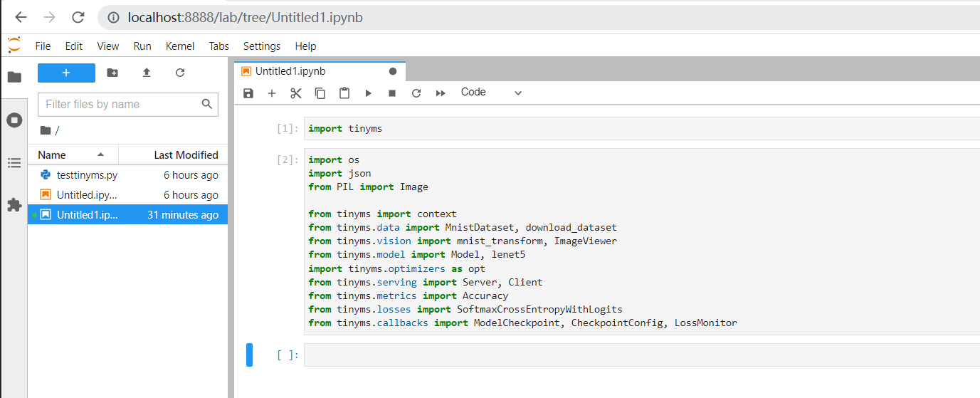The width and height of the screenshot is (980, 398).
Task: Paste cells from clipboard icon
Action: (344, 93)
